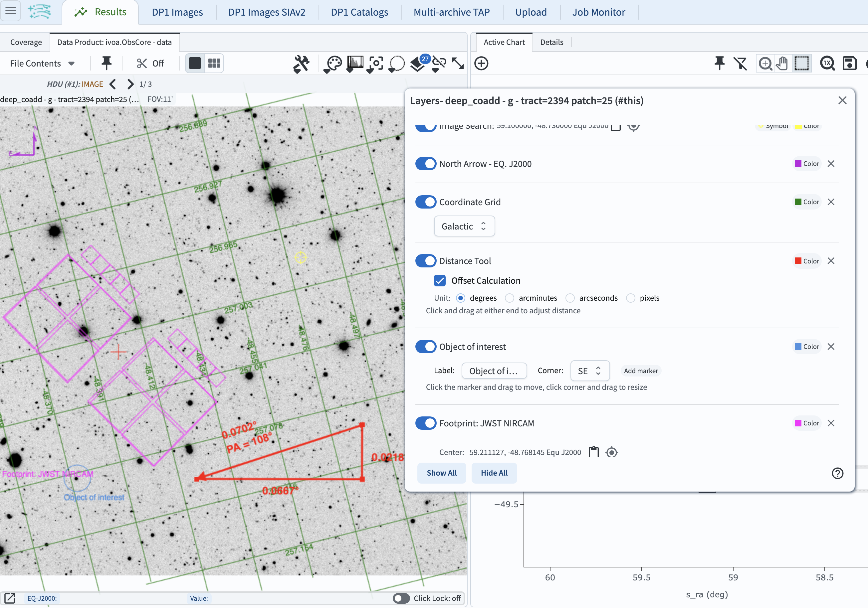This screenshot has height=608, width=868.
Task: Click the Add marker button
Action: [640, 371]
